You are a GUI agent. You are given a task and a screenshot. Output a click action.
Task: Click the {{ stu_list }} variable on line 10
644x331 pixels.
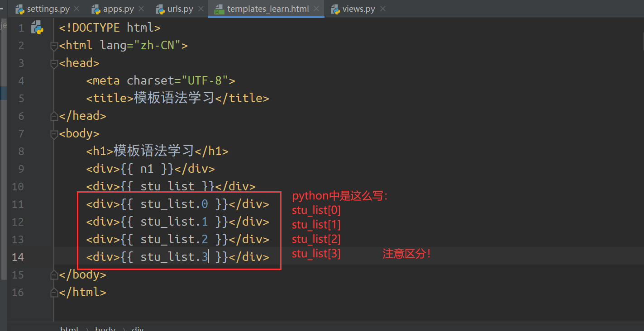click(167, 186)
